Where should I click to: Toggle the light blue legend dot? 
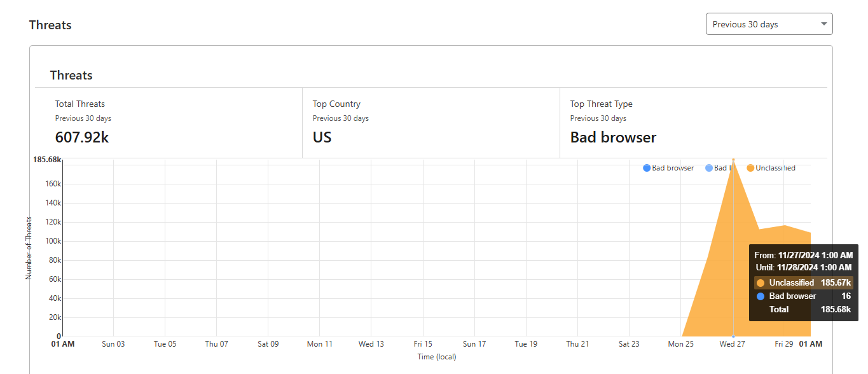click(x=709, y=168)
